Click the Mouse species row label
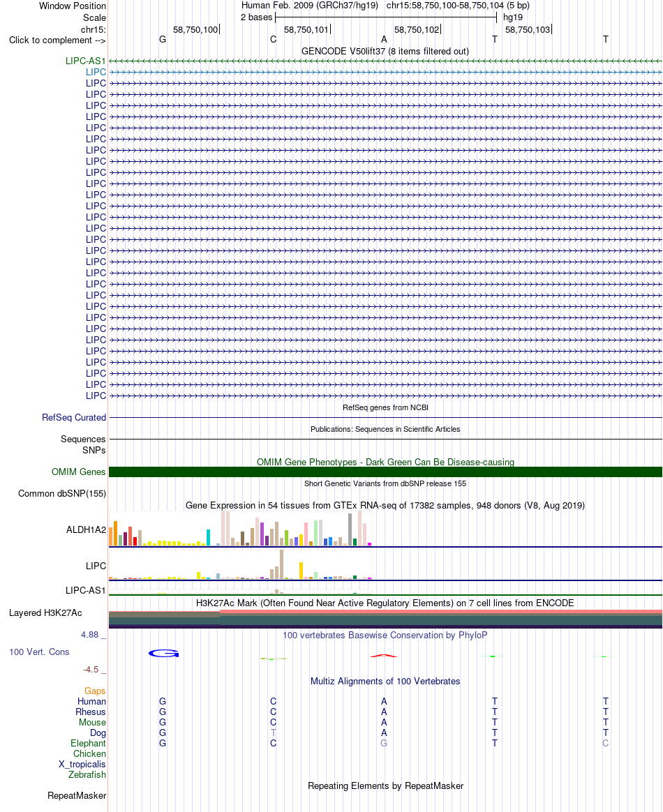663x812 pixels. pyautogui.click(x=92, y=723)
